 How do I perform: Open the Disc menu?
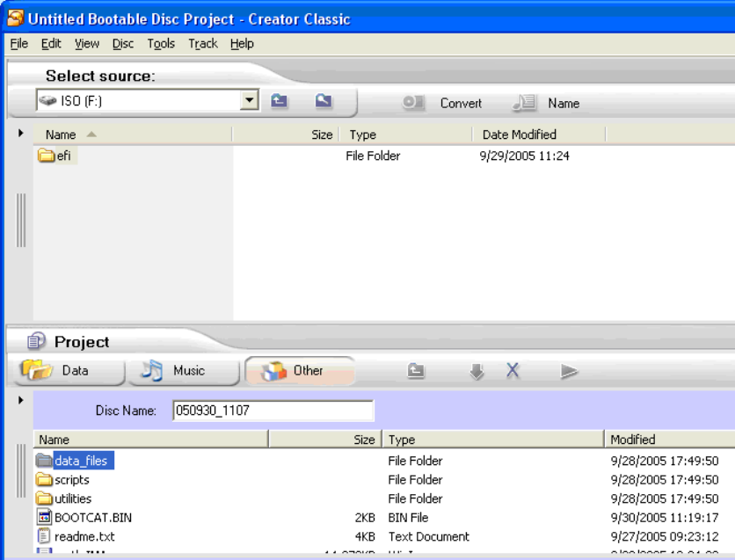click(122, 43)
